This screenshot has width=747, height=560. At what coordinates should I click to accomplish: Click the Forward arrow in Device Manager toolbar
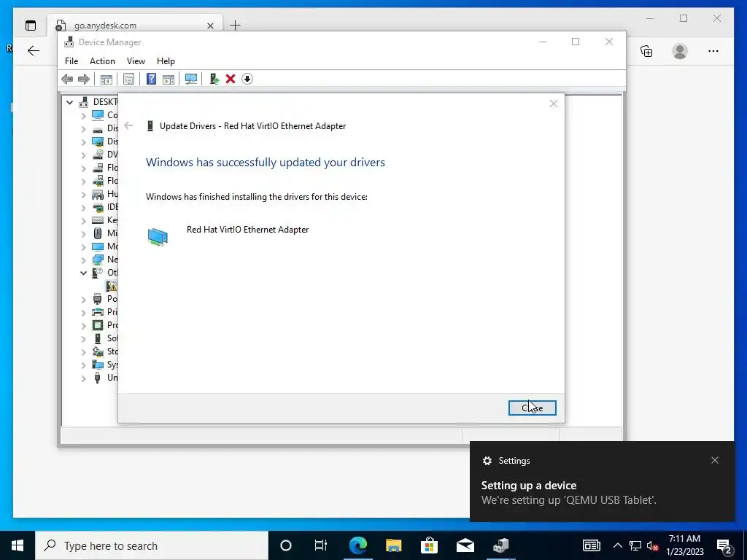click(x=83, y=79)
